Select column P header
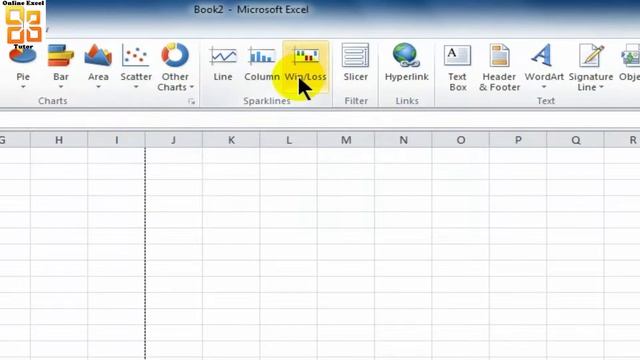The width and height of the screenshot is (640, 360). 518,140
